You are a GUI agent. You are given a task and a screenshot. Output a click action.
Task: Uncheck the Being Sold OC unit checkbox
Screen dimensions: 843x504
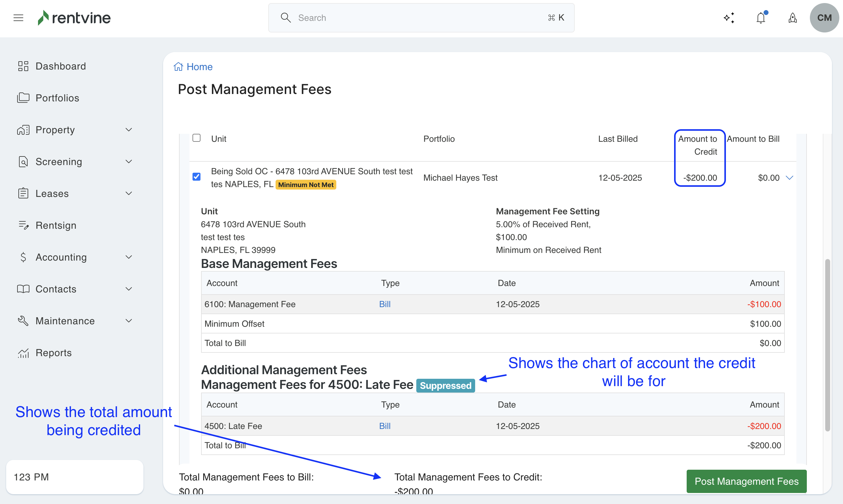tap(196, 177)
